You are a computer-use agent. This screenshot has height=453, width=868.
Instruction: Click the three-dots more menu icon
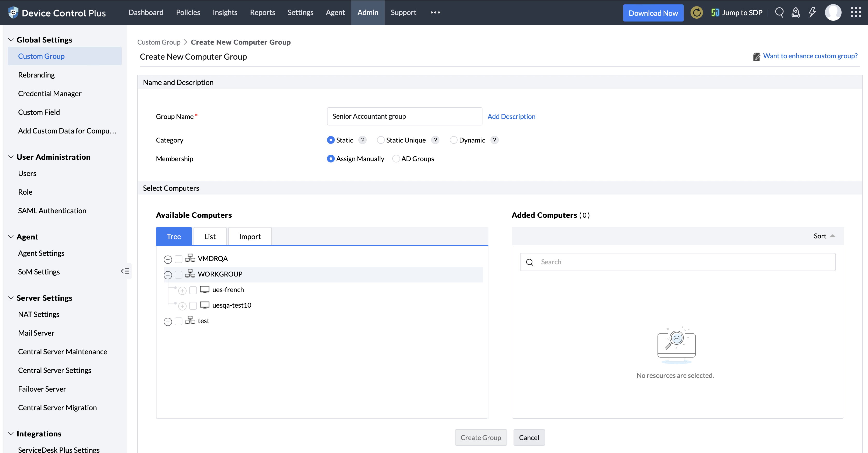[435, 12]
